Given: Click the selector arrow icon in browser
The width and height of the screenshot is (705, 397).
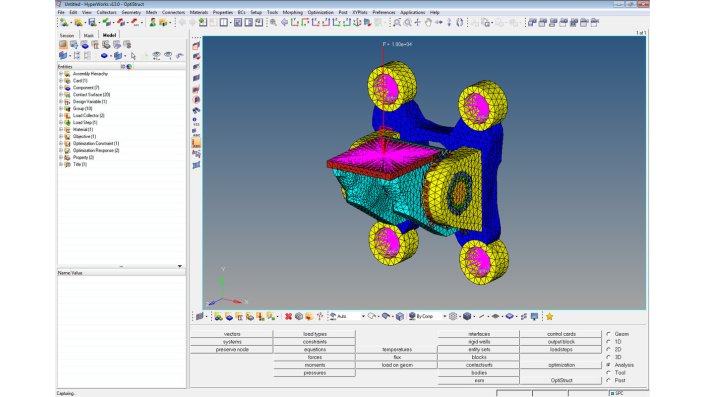Looking at the screenshot, I should [133, 56].
